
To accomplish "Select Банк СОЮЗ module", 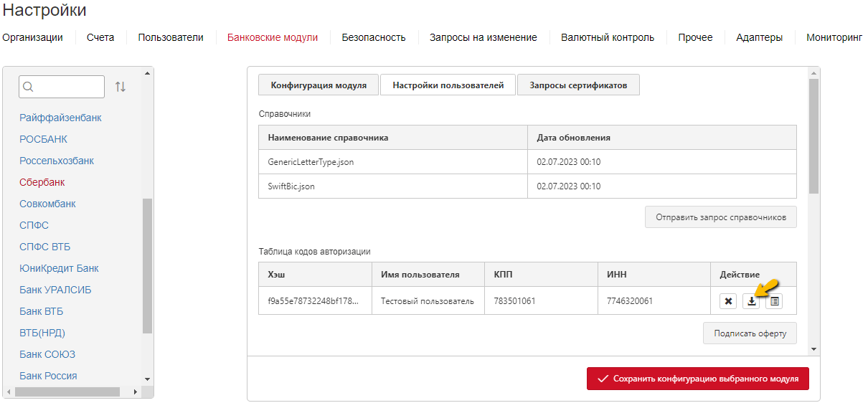I will (x=47, y=354).
